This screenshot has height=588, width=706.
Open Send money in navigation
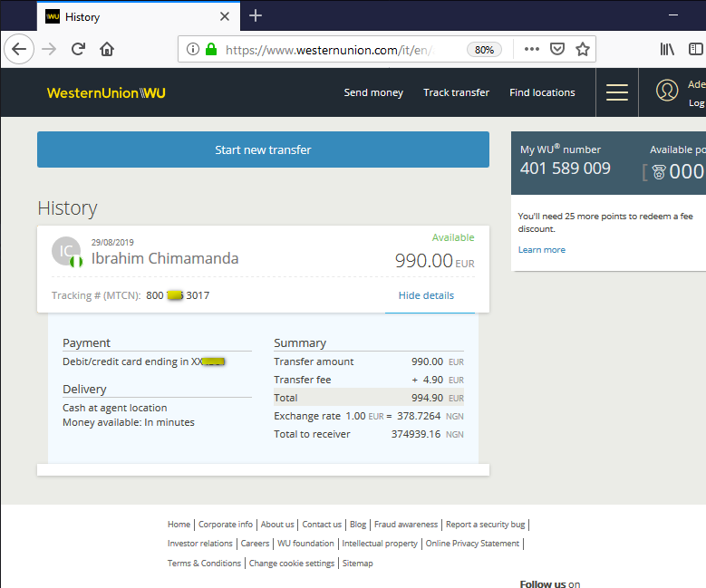point(373,92)
